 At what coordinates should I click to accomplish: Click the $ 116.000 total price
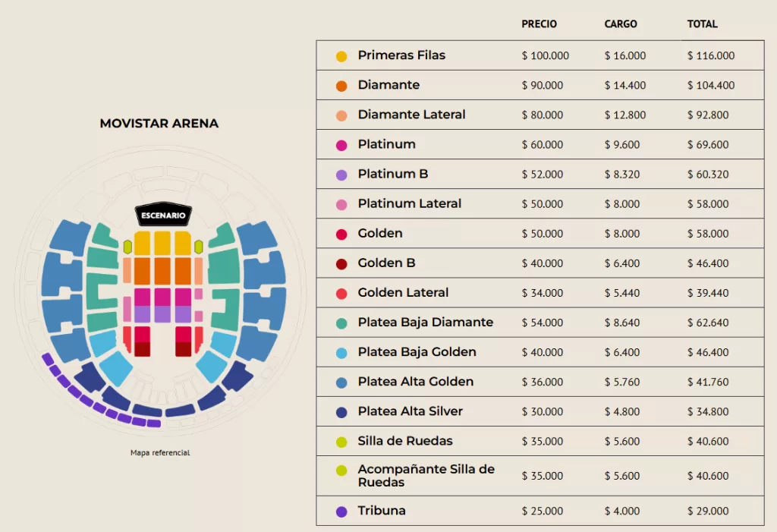click(x=710, y=55)
